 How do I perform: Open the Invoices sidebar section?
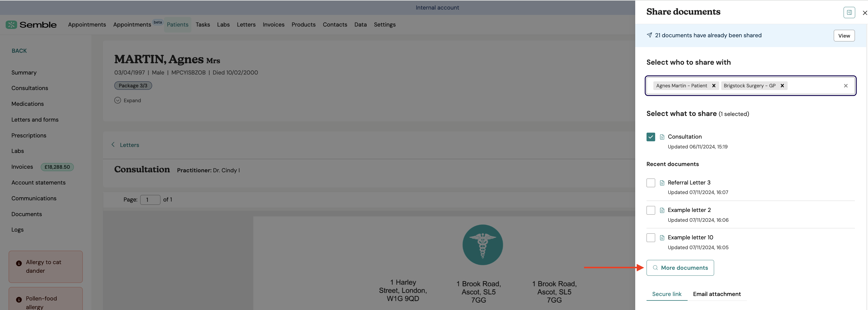coord(22,167)
